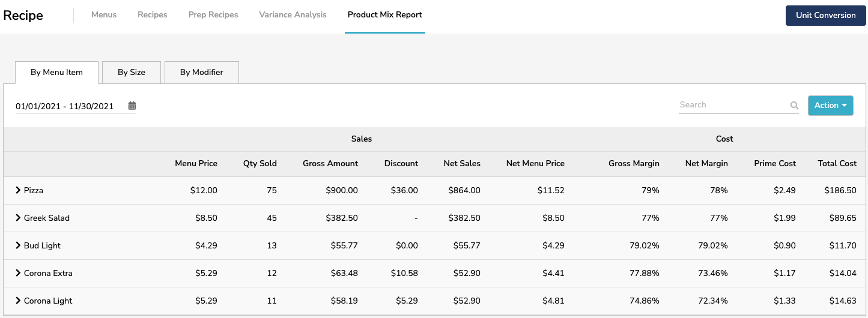Open Variance Analysis
Image resolution: width=868 pixels, height=318 pixels.
click(x=293, y=14)
